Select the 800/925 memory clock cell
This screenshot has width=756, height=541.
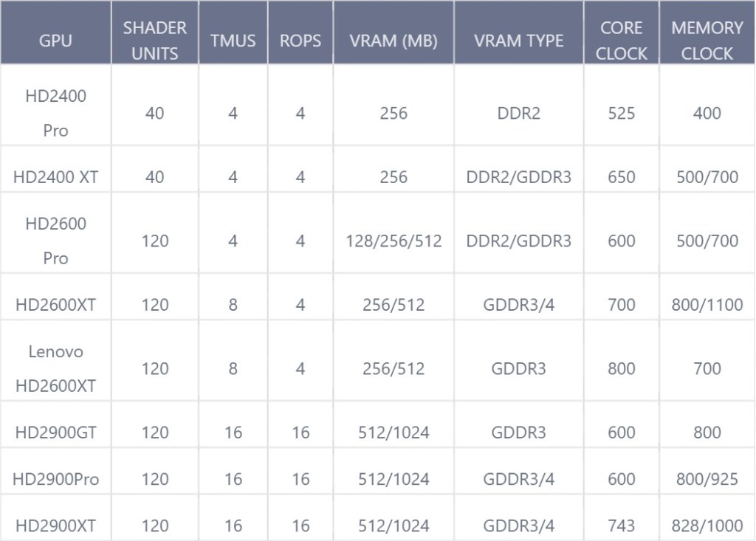point(707,479)
